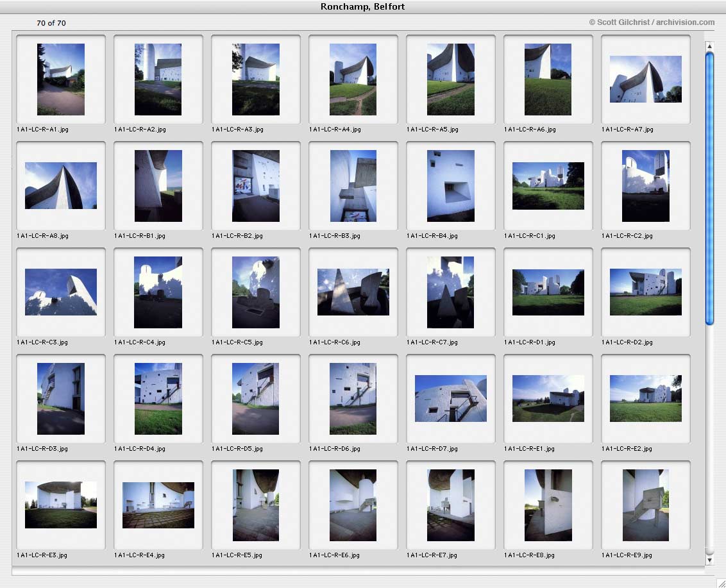This screenshot has width=726, height=588.
Task: Click the blue vertical scroll thumb
Action: click(709, 189)
